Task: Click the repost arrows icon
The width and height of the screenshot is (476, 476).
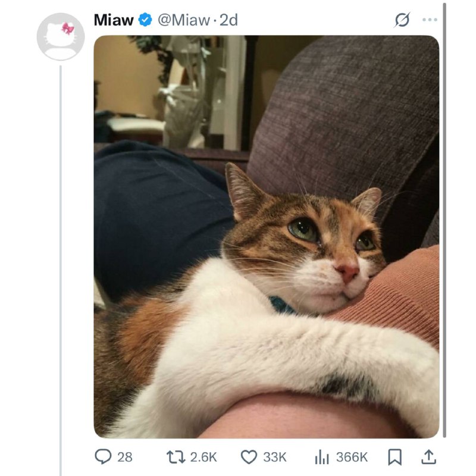Action: 177,456
